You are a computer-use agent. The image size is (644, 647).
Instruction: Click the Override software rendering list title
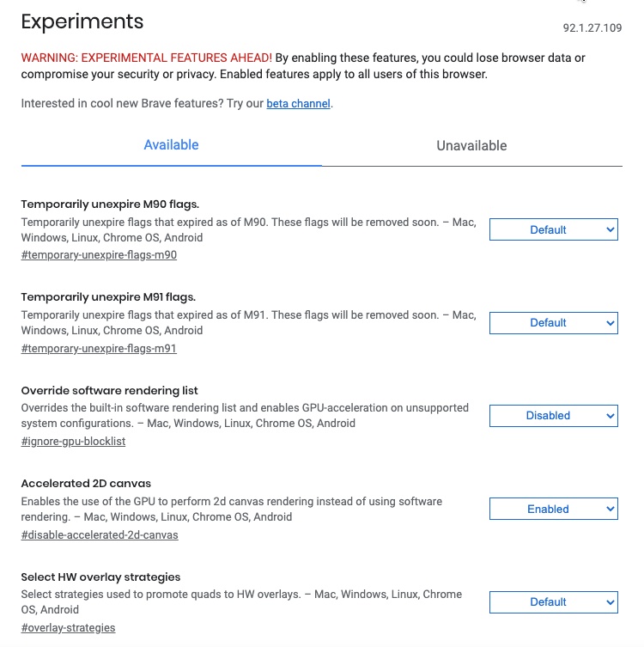[x=109, y=390]
